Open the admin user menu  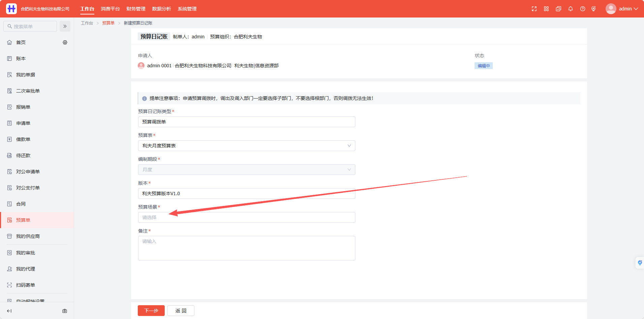[622, 9]
